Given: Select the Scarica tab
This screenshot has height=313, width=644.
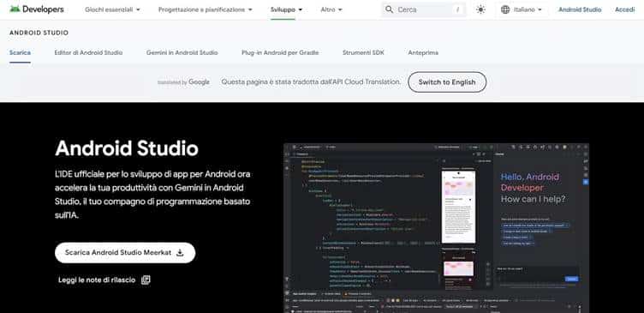Looking at the screenshot, I should coord(20,52).
